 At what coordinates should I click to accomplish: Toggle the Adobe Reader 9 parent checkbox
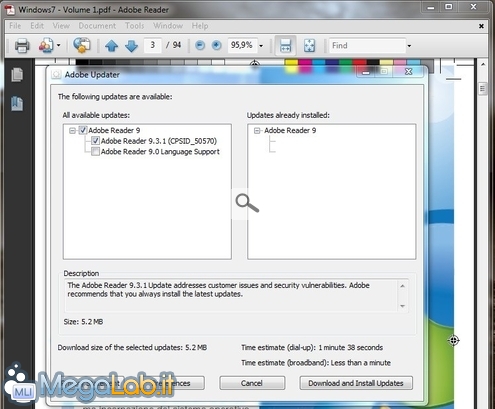click(x=83, y=130)
